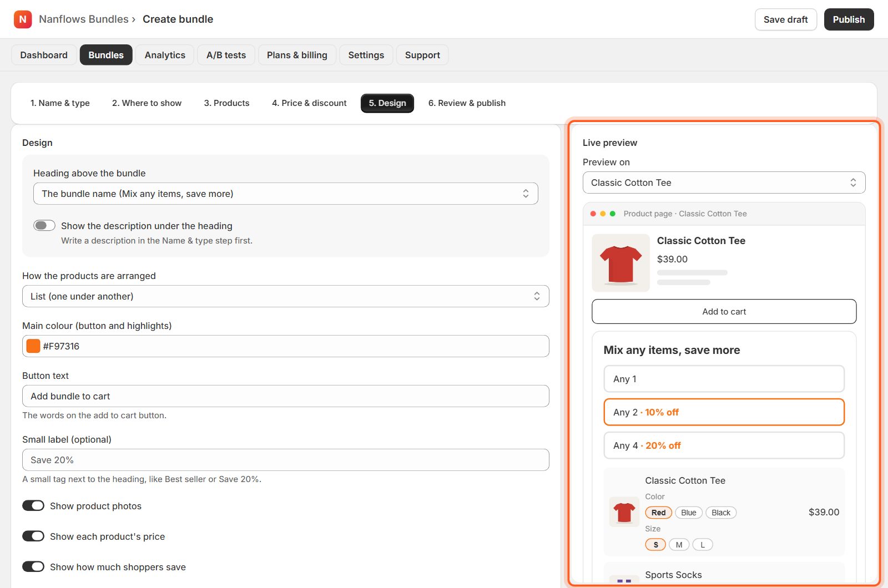Switch to the Analytics tab
Image resolution: width=888 pixels, height=588 pixels.
(165, 55)
